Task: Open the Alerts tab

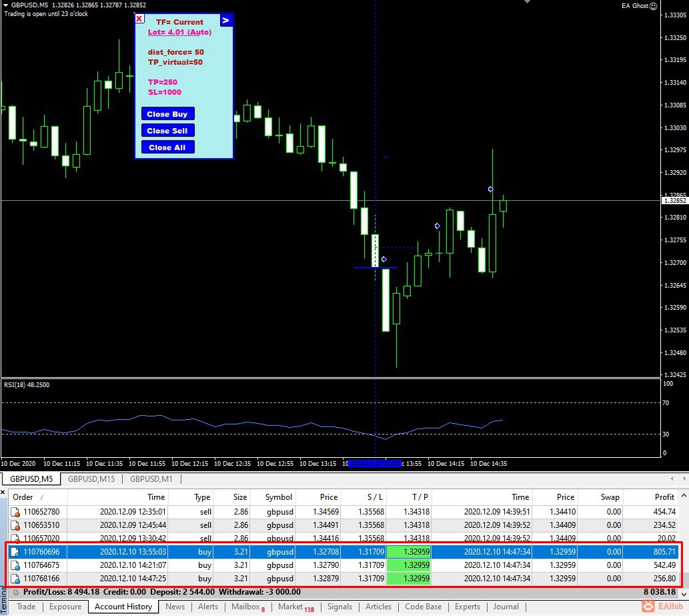Action: tap(208, 607)
